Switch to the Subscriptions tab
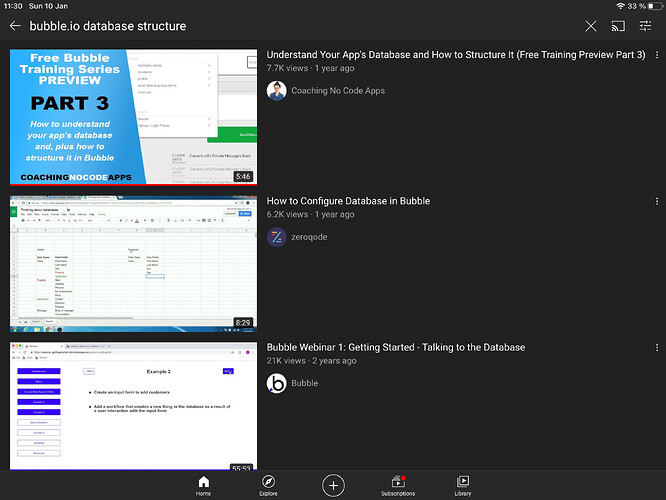Image resolution: width=666 pixels, height=500 pixels. click(x=398, y=486)
